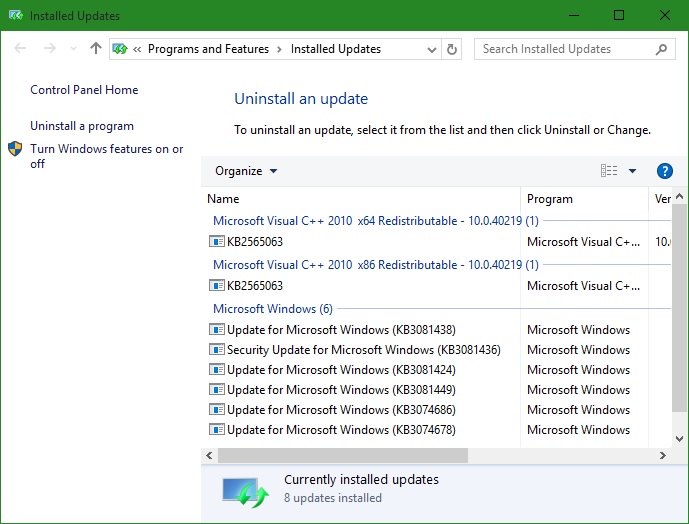Click the shield icon beside Windows features

click(x=15, y=149)
